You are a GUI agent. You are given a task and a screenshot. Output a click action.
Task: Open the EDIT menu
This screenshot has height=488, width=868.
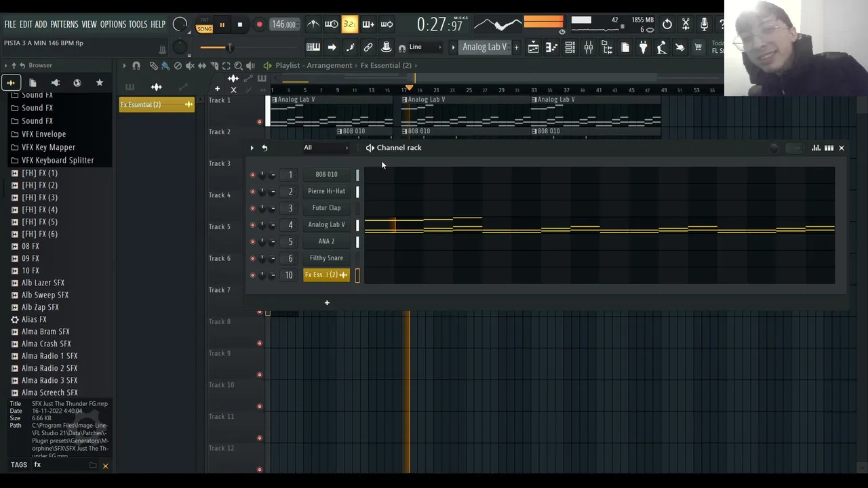click(x=26, y=24)
